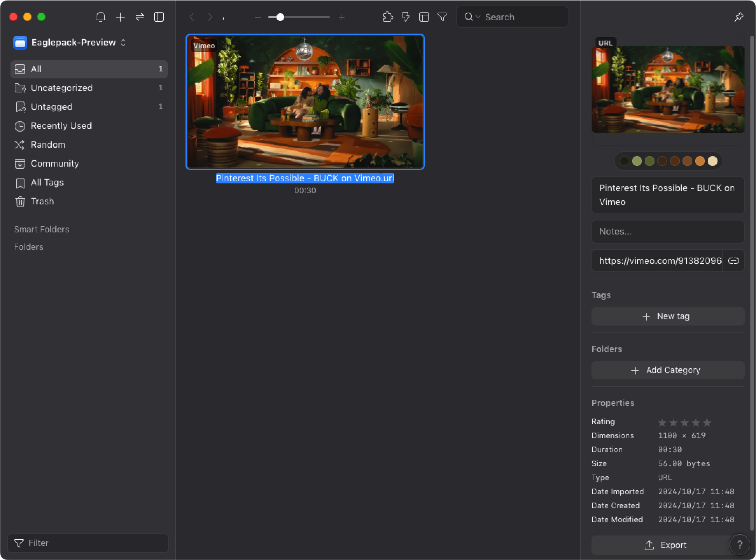Click the inspector panel scrollbar
The height and width of the screenshot is (560, 756).
click(x=752, y=283)
